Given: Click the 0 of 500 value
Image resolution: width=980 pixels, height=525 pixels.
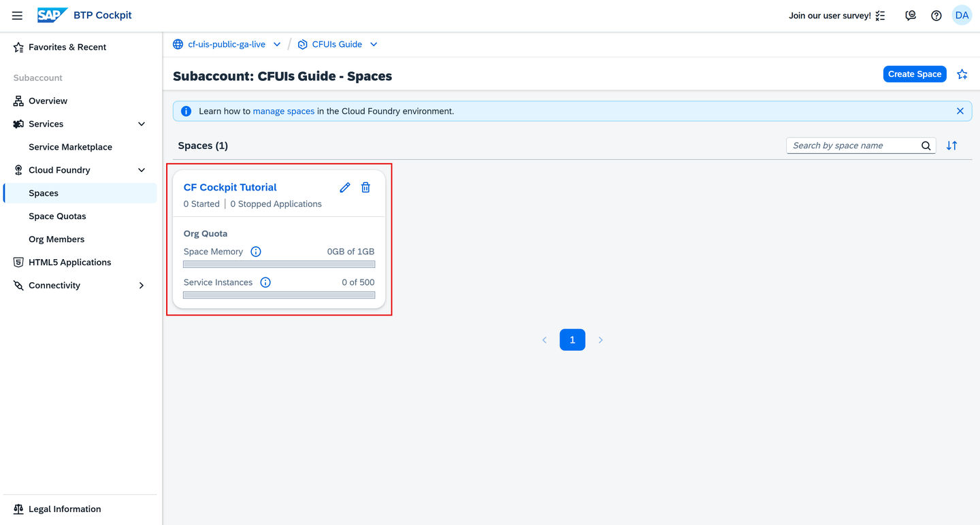Looking at the screenshot, I should (x=358, y=282).
